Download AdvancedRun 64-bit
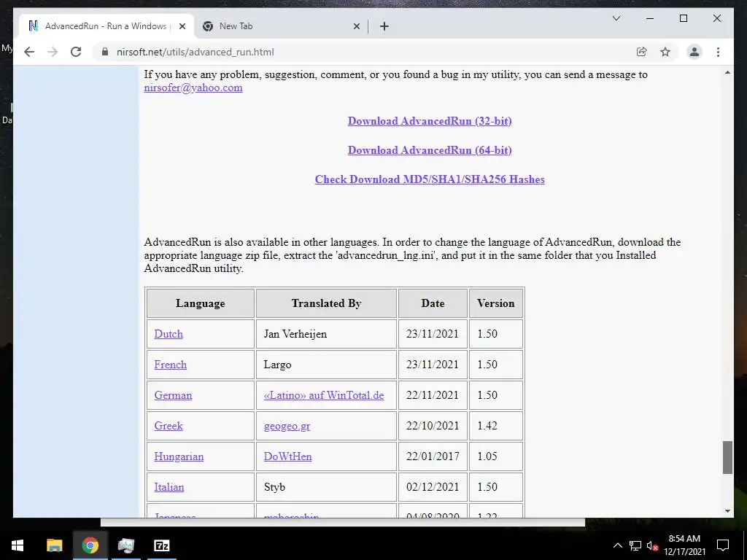Image resolution: width=747 pixels, height=560 pixels. click(430, 150)
